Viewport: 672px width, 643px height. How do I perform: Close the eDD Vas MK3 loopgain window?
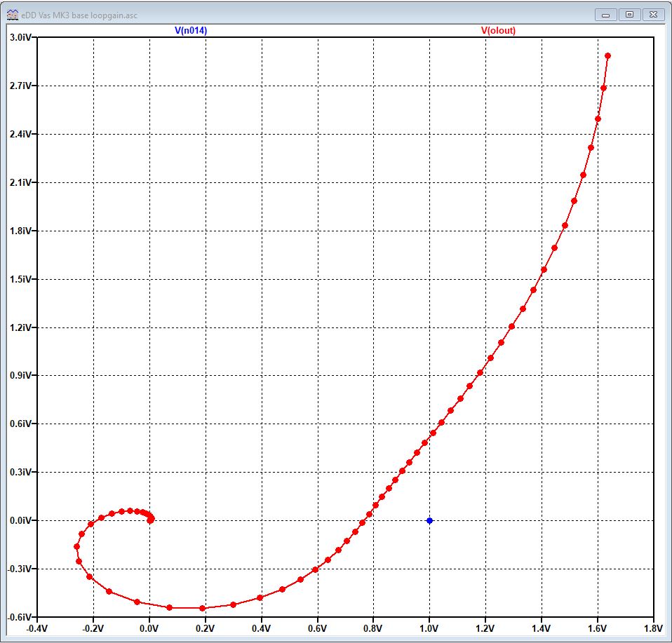coord(653,15)
